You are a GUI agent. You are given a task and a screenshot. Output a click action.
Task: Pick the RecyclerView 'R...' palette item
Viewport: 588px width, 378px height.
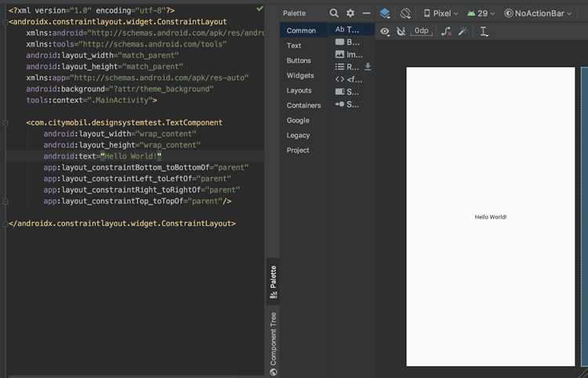pos(347,67)
